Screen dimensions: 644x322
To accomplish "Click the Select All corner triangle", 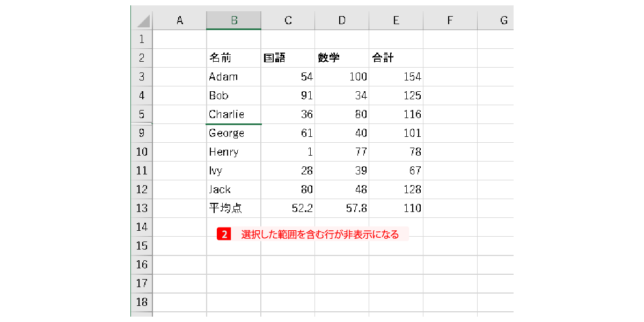I will click(x=143, y=21).
